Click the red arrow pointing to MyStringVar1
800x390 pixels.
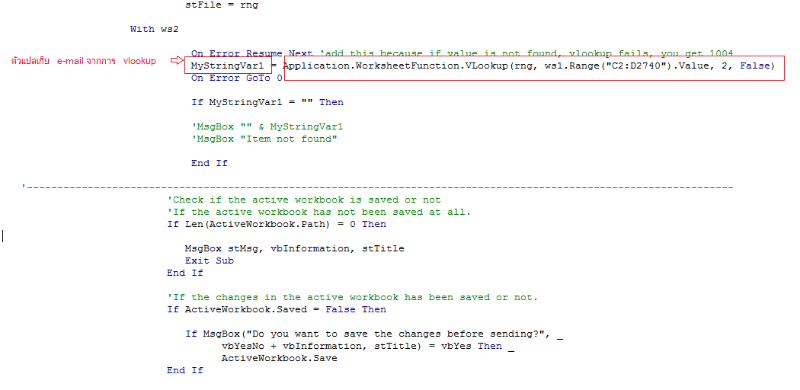(x=176, y=61)
